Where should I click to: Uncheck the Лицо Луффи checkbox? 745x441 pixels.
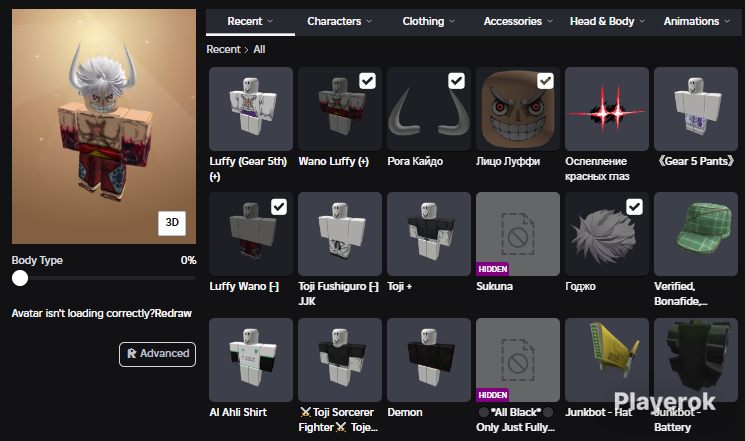click(545, 81)
